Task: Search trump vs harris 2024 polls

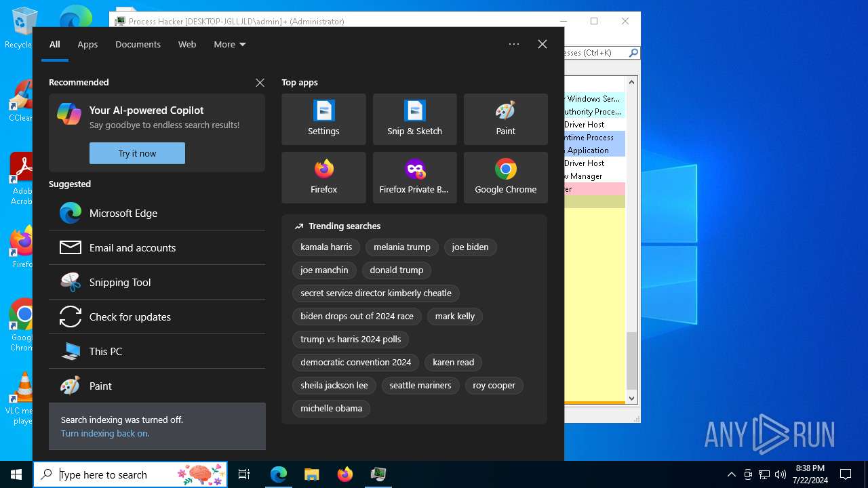Action: (x=351, y=340)
